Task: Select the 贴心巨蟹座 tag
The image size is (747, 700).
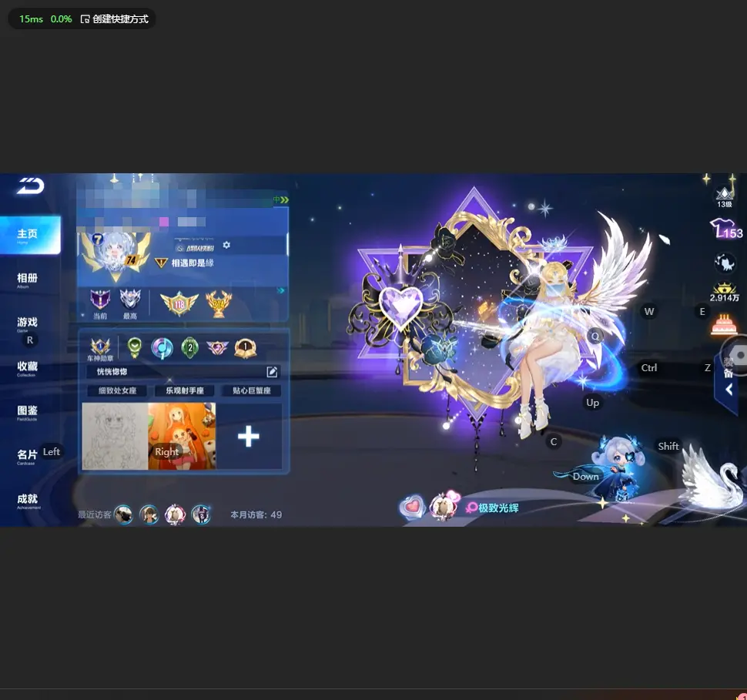Action: (252, 390)
